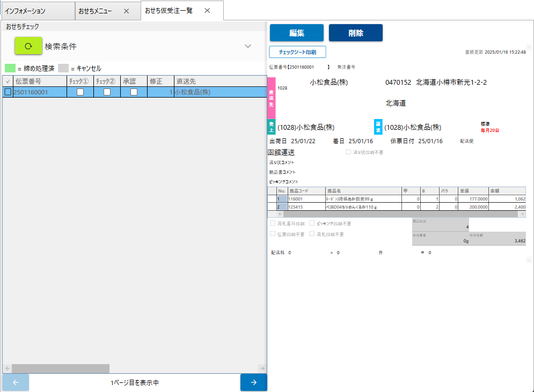Click left arrow of item table scrollbar
The image size is (534, 392).
pos(280,214)
